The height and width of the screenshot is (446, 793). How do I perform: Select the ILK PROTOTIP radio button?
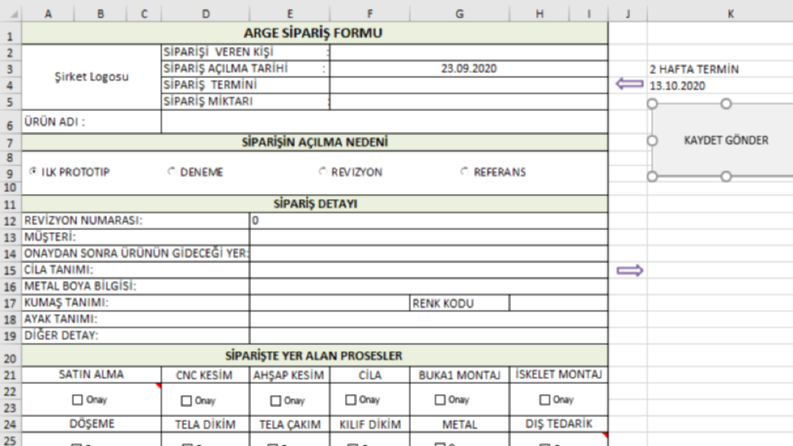[33, 172]
